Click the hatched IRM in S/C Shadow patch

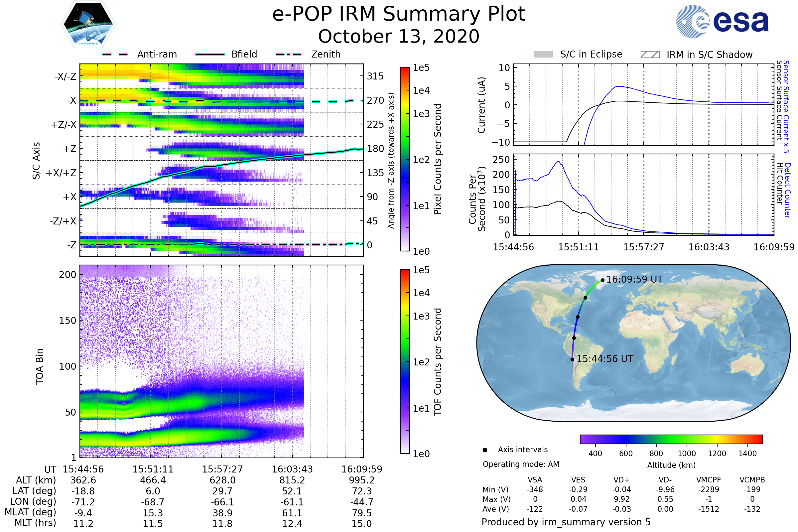click(x=650, y=55)
